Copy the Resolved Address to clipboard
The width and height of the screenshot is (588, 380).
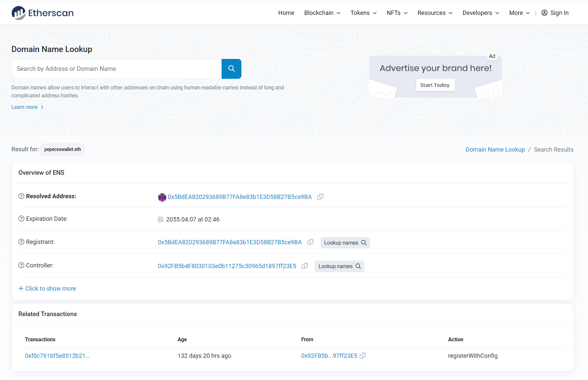click(320, 197)
